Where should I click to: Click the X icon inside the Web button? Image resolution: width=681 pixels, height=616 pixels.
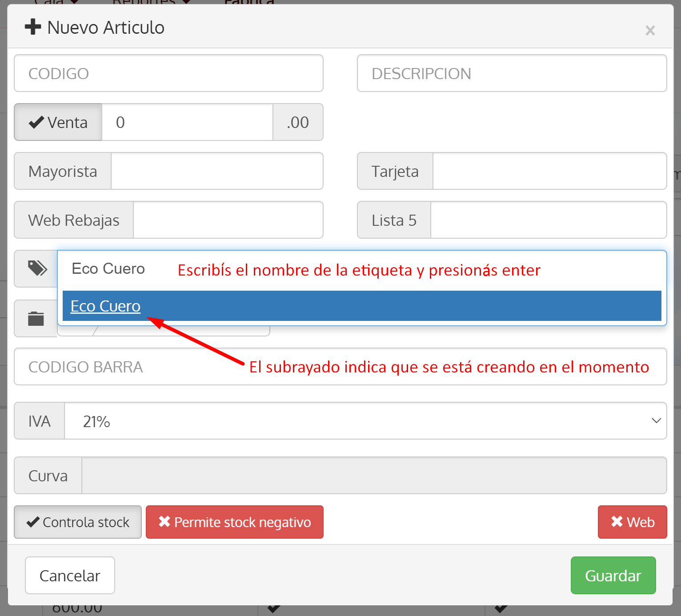point(616,522)
